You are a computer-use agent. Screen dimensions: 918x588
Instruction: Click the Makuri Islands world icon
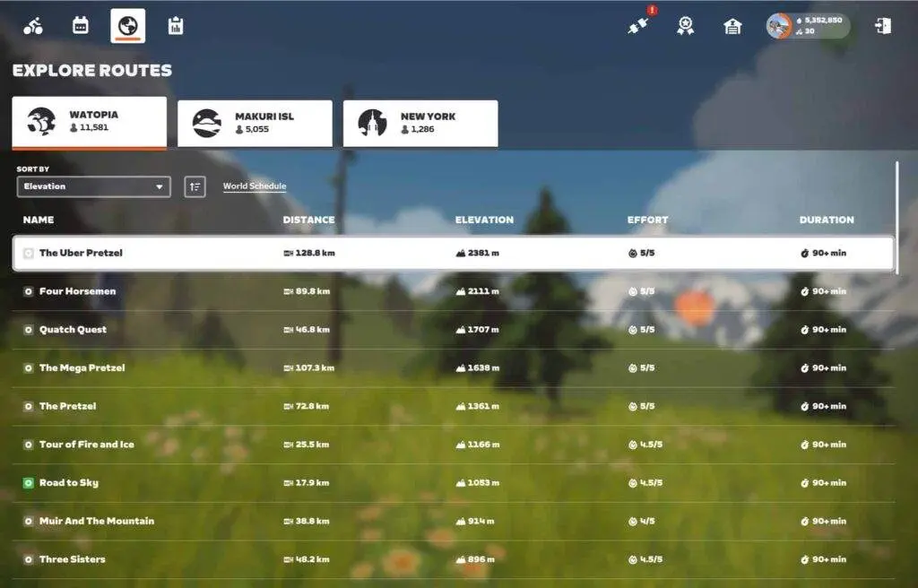click(207, 123)
